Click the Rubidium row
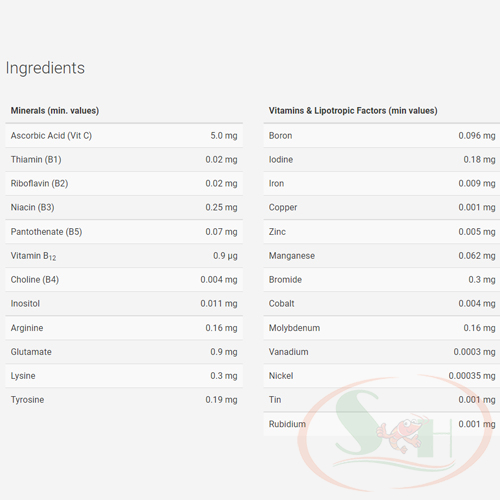The width and height of the screenshot is (500, 500). click(x=382, y=424)
